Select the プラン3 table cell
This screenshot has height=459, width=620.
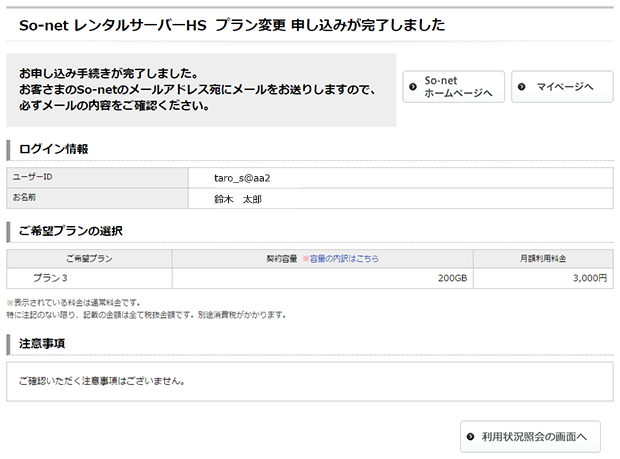(x=50, y=278)
